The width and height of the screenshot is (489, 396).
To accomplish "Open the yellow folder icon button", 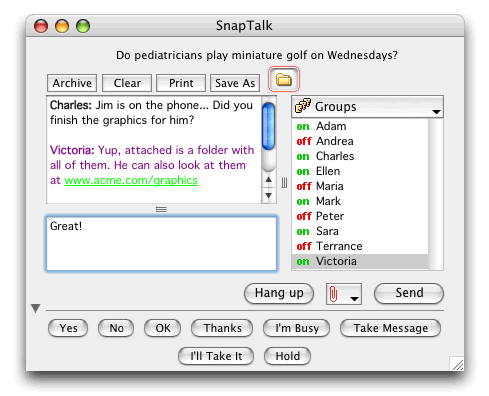I will pyautogui.click(x=284, y=80).
